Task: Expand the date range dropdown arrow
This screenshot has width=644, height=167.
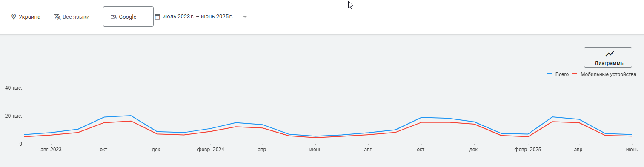Action: 245,17
